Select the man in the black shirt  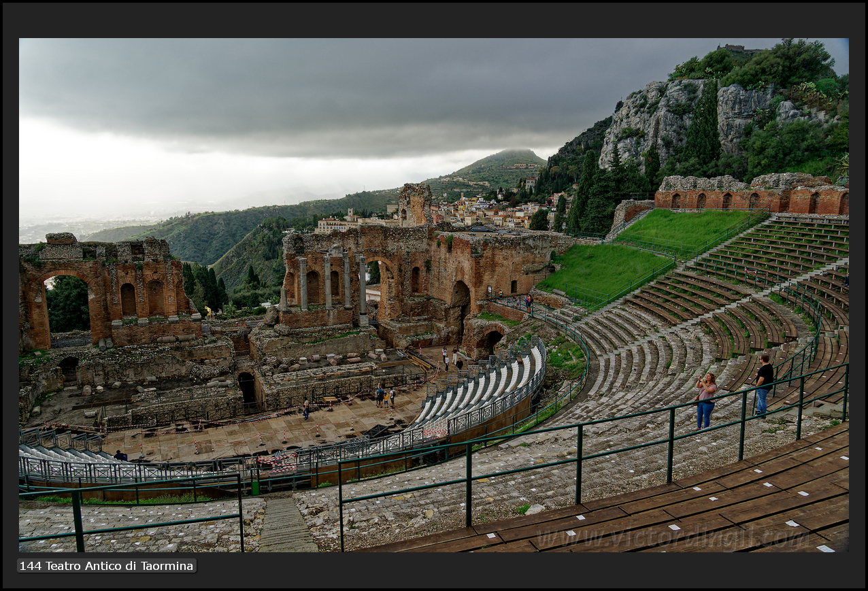[x=763, y=384]
